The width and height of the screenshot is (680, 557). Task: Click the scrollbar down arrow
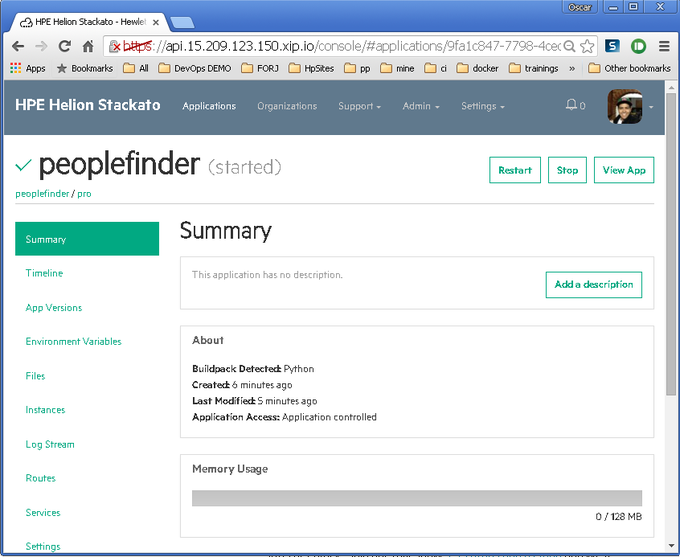(x=671, y=546)
